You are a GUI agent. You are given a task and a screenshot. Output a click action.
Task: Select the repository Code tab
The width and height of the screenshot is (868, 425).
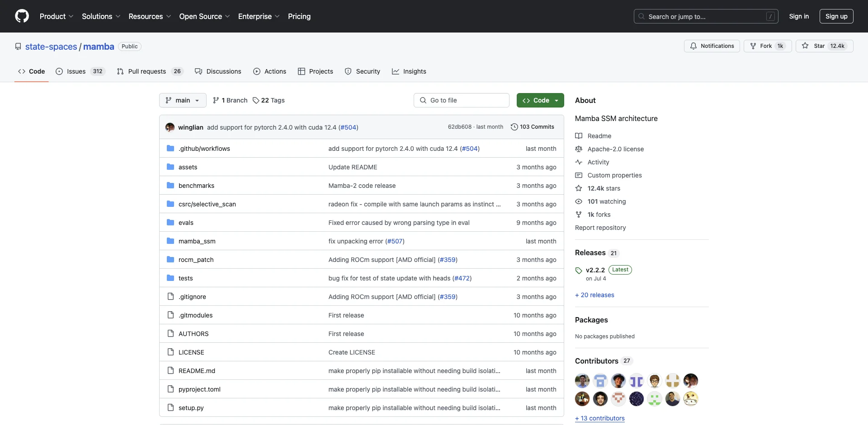[32, 71]
